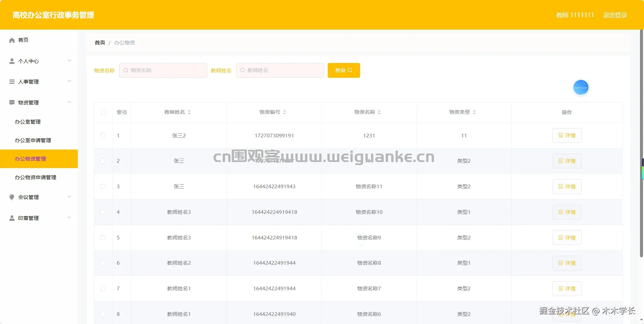The image size is (644, 324).
Task: Open 详情 for 物资名称10 row
Action: (x=567, y=212)
